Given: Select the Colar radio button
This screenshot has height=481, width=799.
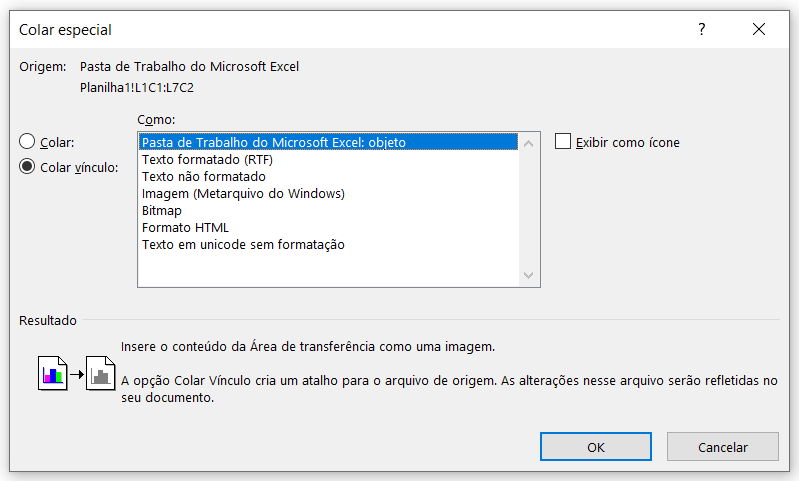Looking at the screenshot, I should click(27, 141).
